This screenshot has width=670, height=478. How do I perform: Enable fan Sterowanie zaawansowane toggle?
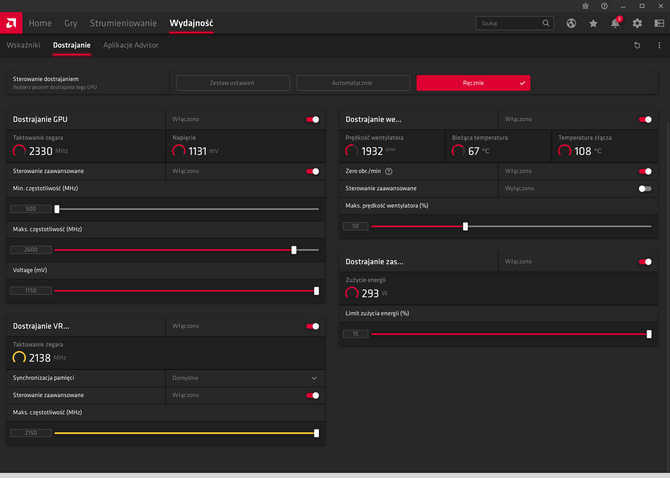645,189
